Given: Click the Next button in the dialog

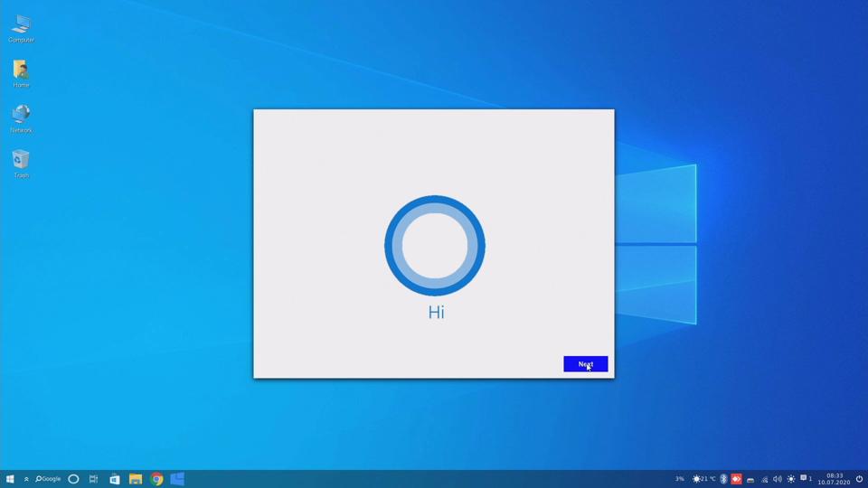Looking at the screenshot, I should click(x=585, y=364).
